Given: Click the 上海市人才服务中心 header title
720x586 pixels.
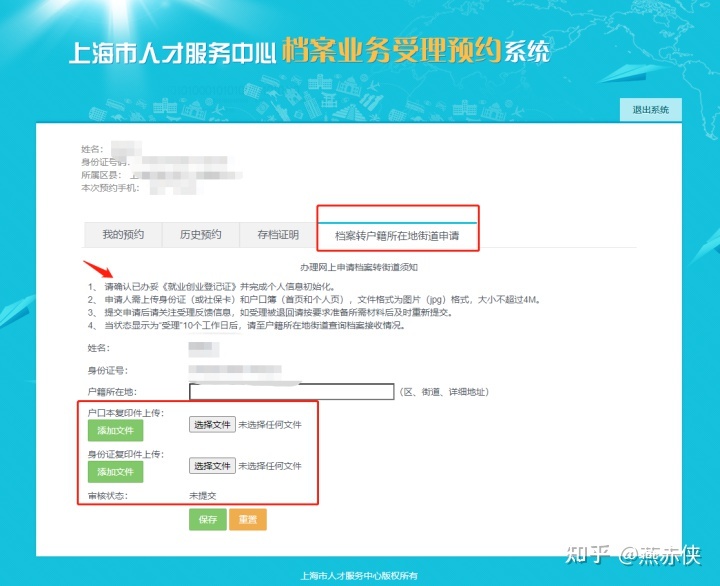Looking at the screenshot, I should (172, 53).
